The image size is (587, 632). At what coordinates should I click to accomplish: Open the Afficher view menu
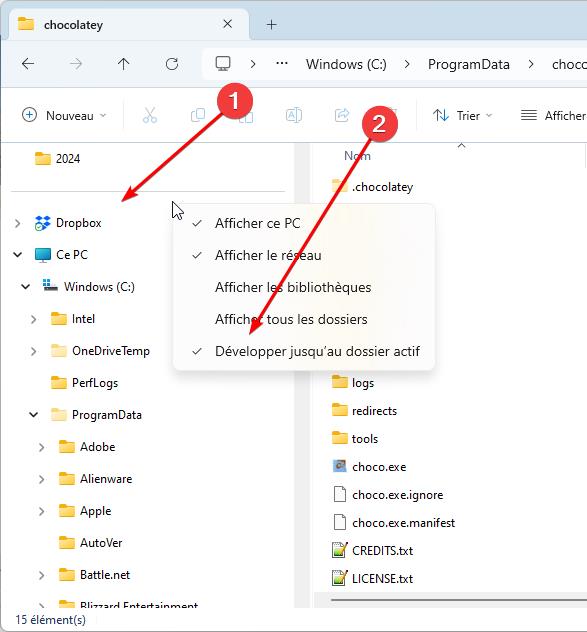pos(553,115)
